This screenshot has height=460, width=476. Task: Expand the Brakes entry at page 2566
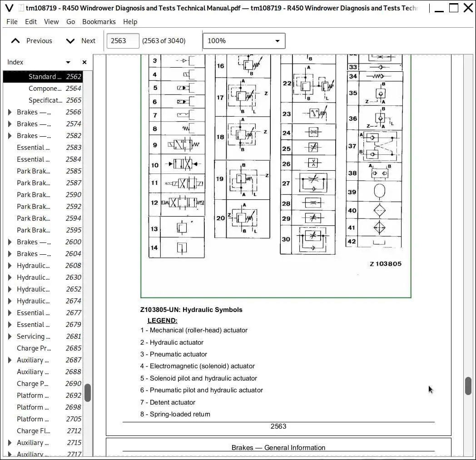tap(10, 112)
